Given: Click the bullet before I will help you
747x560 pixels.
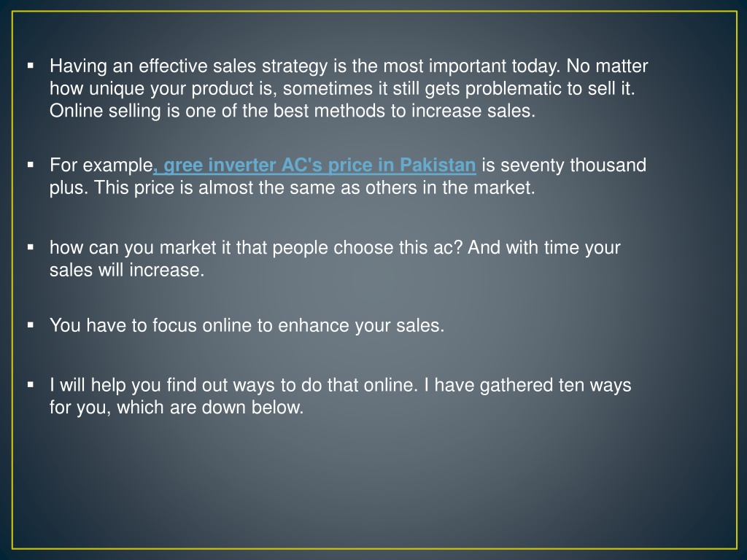Looking at the screenshot, I should (31, 384).
